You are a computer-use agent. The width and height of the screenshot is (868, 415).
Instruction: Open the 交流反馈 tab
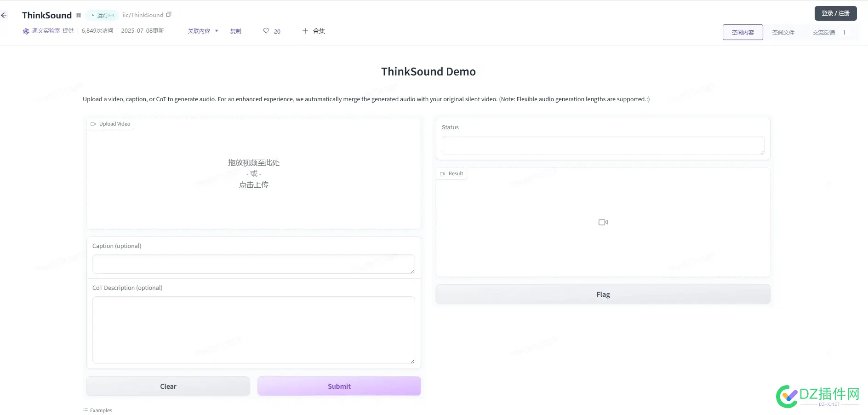824,32
